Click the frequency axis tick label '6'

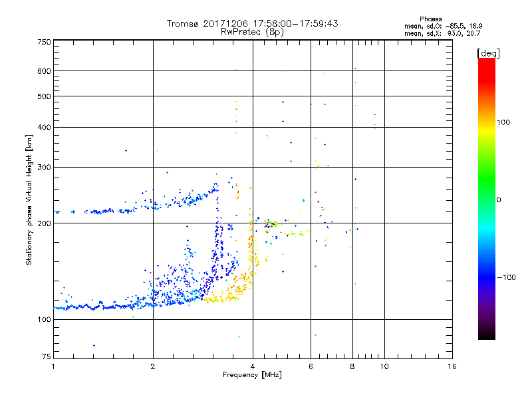311,366
